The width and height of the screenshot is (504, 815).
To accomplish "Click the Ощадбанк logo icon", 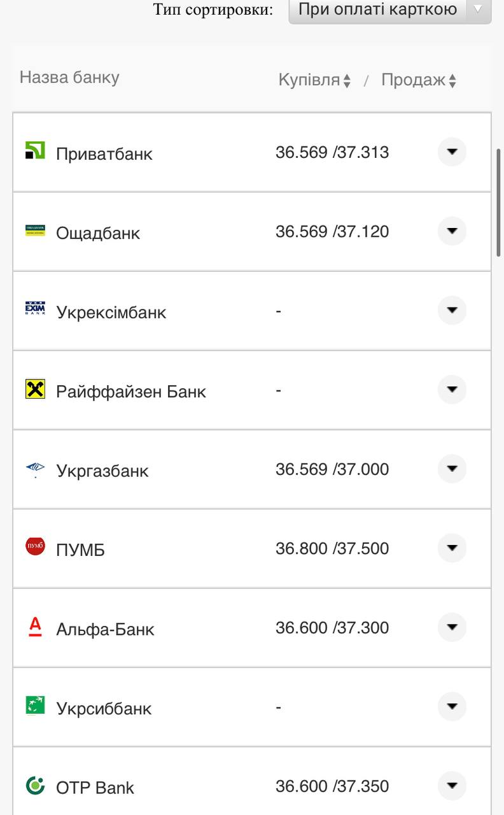I will pyautogui.click(x=35, y=230).
